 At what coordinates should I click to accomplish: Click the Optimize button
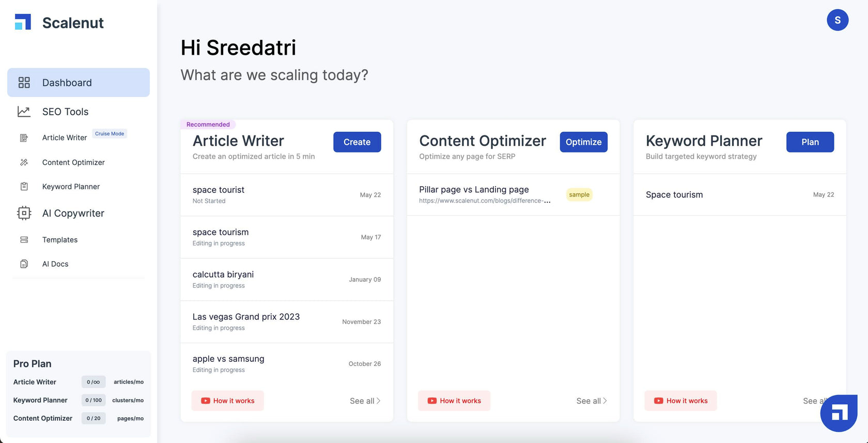coord(584,142)
